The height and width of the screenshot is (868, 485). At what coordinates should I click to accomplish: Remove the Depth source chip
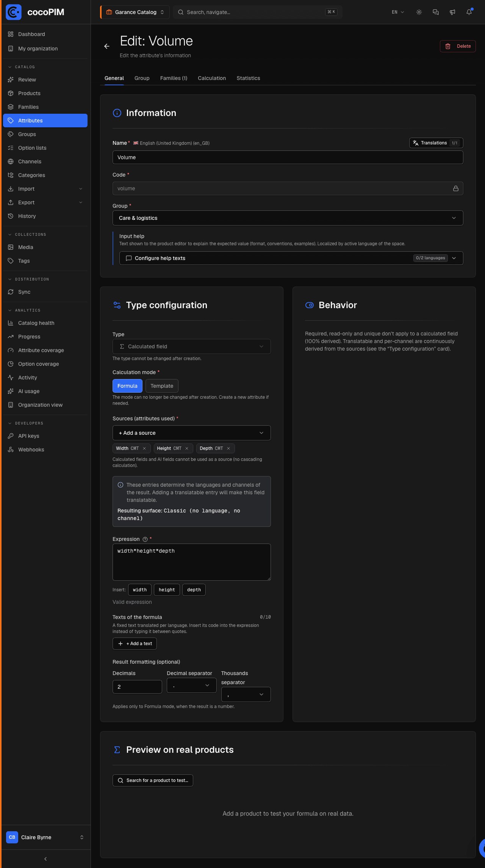point(228,448)
